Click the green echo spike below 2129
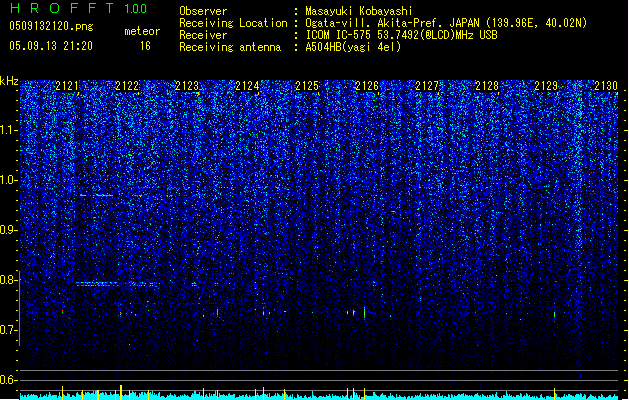 (x=554, y=315)
